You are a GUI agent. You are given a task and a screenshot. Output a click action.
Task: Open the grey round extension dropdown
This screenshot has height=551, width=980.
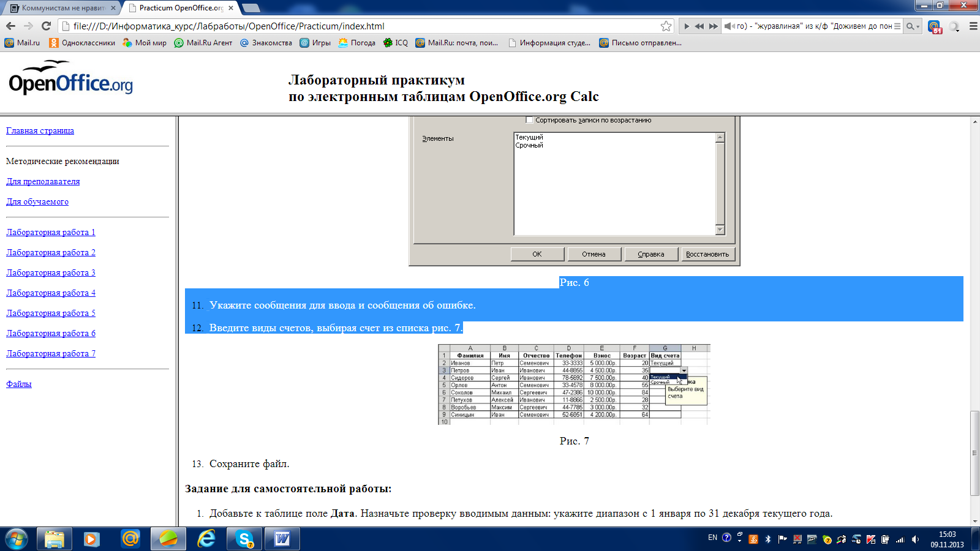coord(954,26)
